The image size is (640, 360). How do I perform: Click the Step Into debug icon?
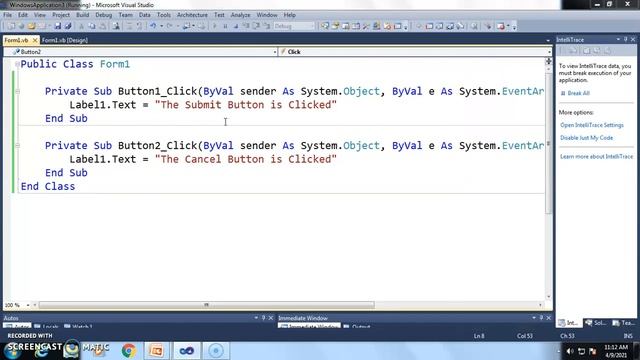[246, 26]
